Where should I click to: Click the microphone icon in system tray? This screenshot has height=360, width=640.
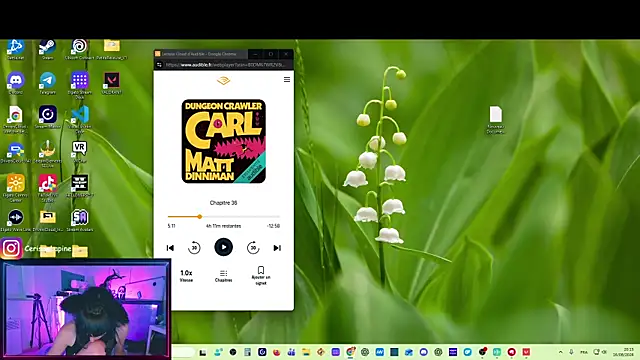point(571,352)
